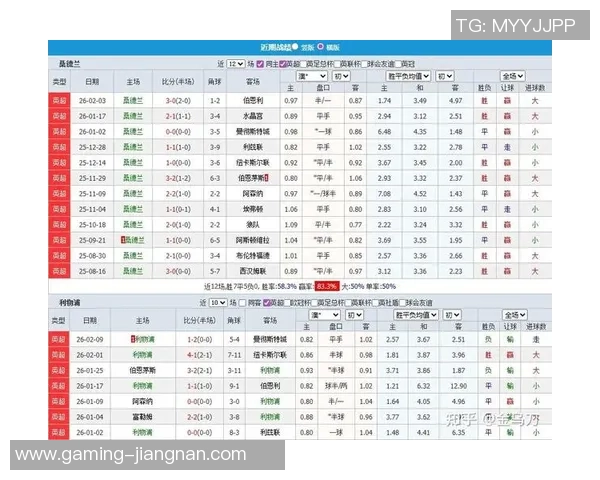Open away team 曼彻斯特城 in 26-01-02 桑德兰 row
The width and height of the screenshot is (600, 480).
tap(253, 132)
